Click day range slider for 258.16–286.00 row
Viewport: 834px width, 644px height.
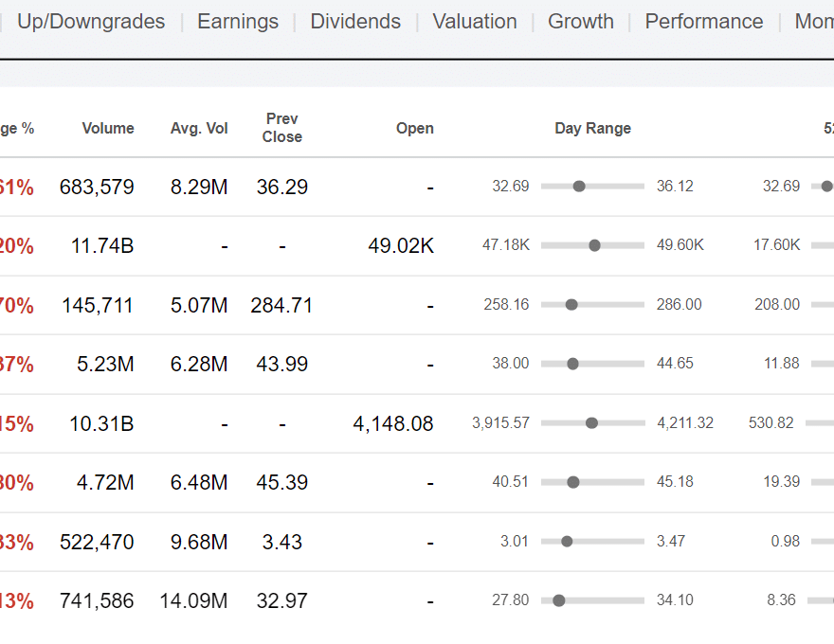coord(592,304)
